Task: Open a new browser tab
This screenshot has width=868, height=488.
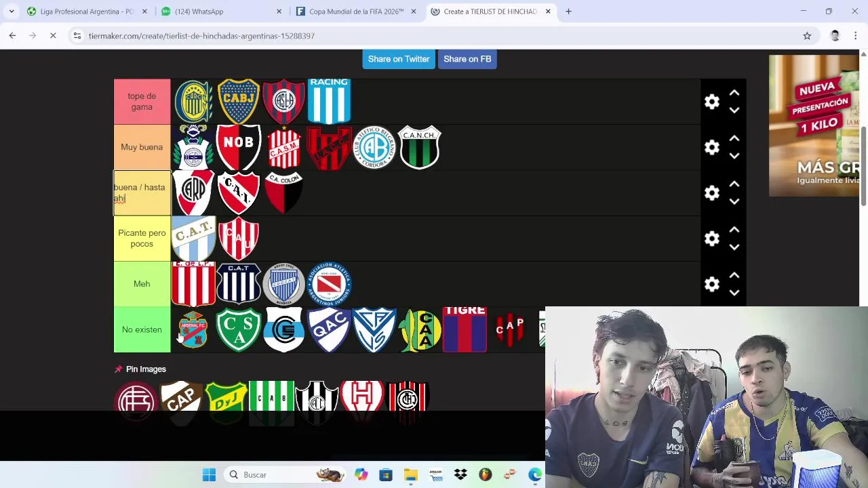Action: point(568,12)
